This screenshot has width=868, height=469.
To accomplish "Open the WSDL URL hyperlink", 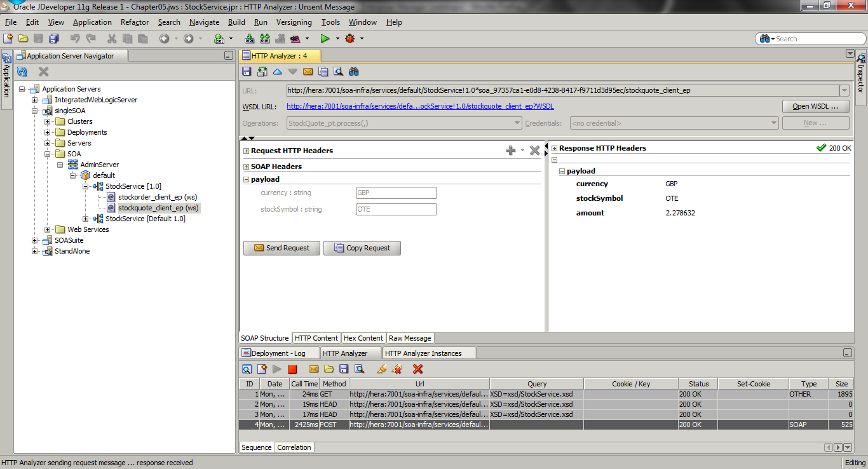I will (420, 106).
